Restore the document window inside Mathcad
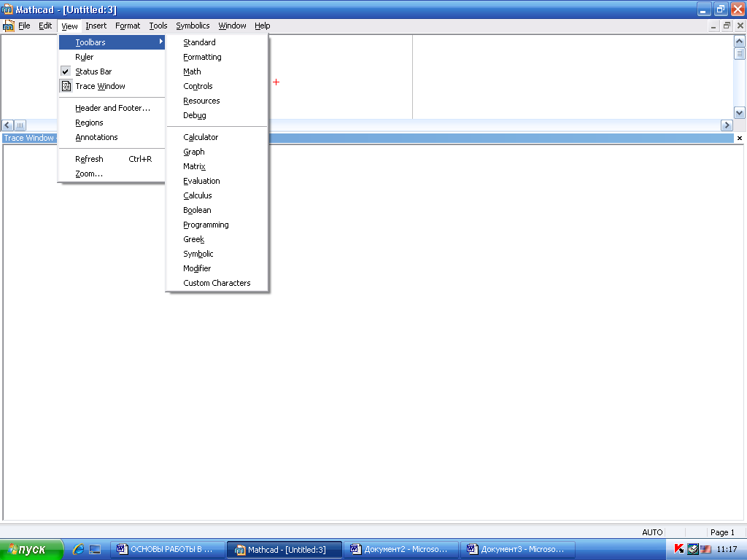Viewport: 747px width, 560px height. pos(727,26)
